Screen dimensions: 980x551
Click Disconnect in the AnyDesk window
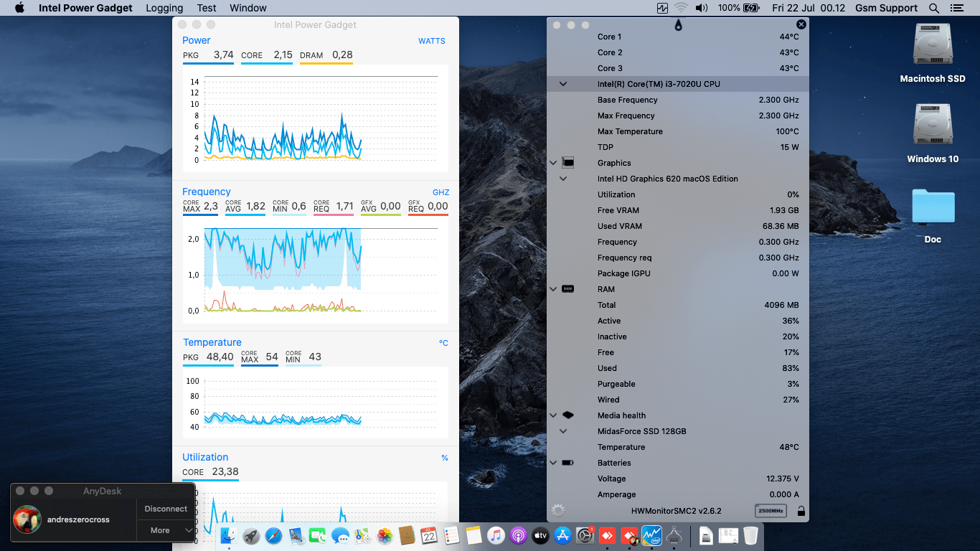(166, 508)
